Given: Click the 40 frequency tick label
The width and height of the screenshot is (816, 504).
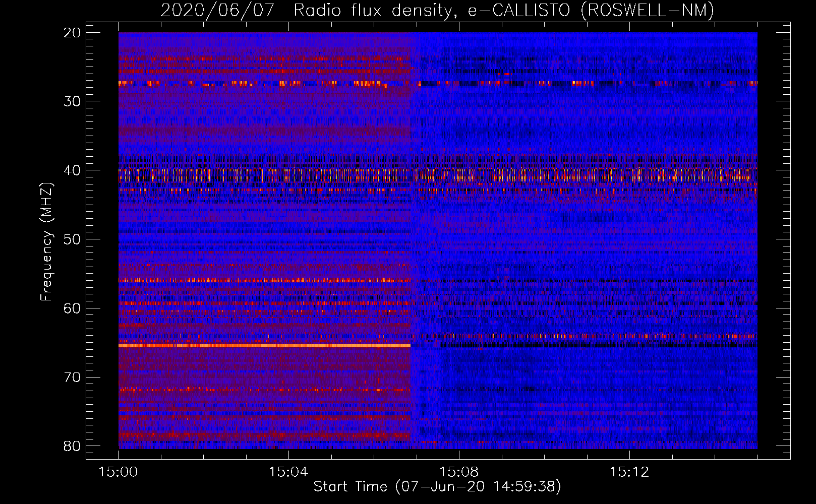Looking at the screenshot, I should [73, 170].
